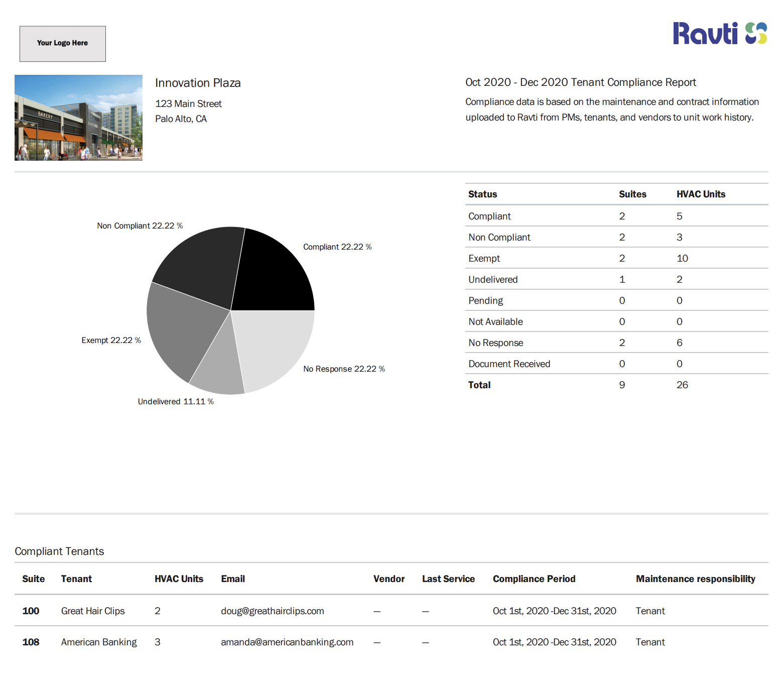Click the Maintenance responsibility column header
Image resolution: width=784 pixels, height=686 pixels.
[x=696, y=579]
